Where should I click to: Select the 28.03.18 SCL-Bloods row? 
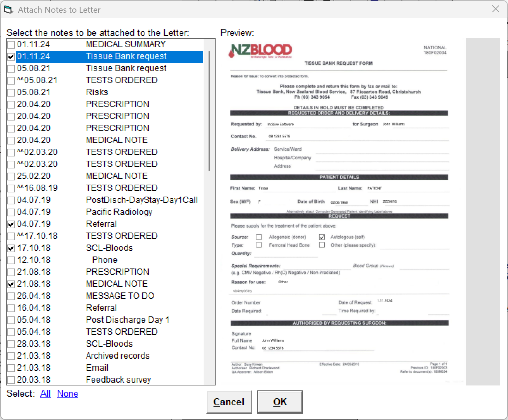[x=110, y=344]
